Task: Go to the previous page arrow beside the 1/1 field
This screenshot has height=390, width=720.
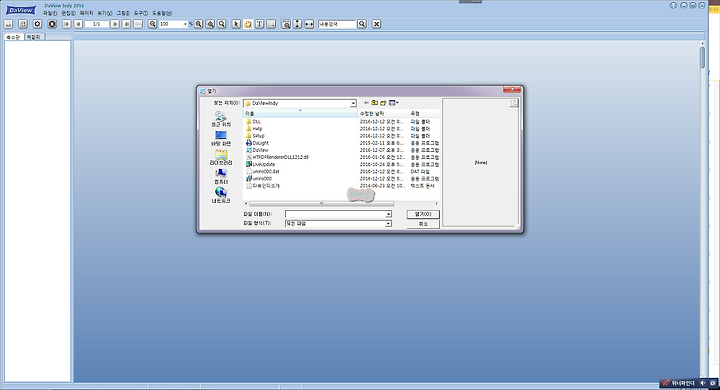Action: point(79,24)
